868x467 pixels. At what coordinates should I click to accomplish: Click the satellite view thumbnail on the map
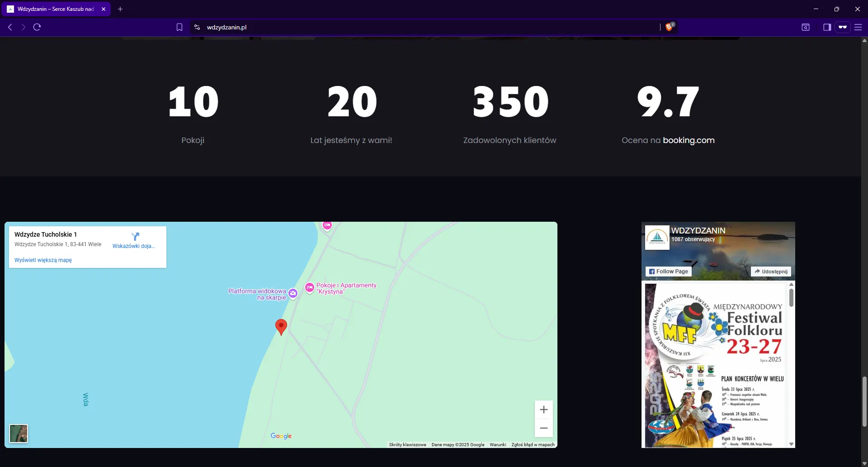point(18,433)
